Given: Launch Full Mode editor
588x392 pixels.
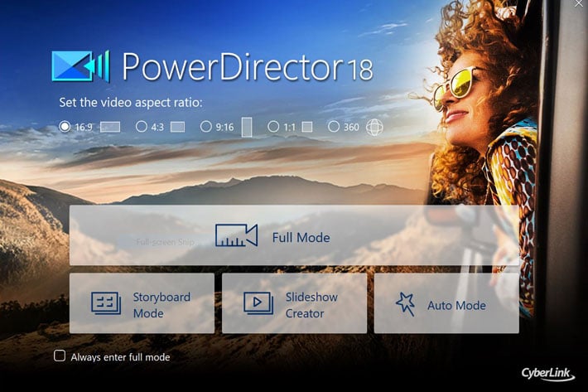Looking at the screenshot, I should 294,235.
